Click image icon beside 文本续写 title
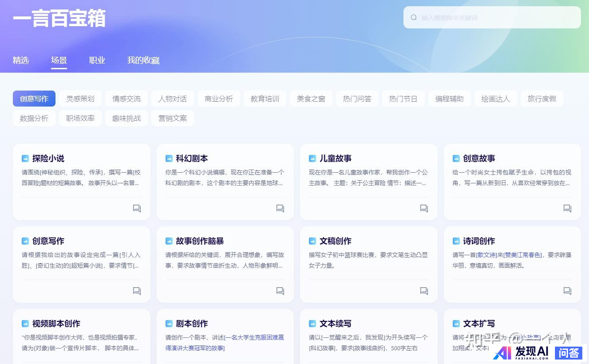This screenshot has width=589, height=364. pos(312,324)
